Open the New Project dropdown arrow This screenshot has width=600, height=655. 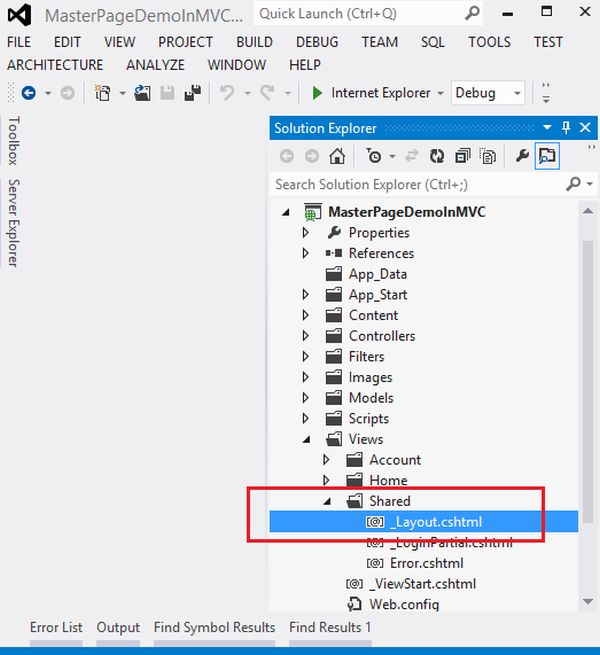[x=122, y=93]
